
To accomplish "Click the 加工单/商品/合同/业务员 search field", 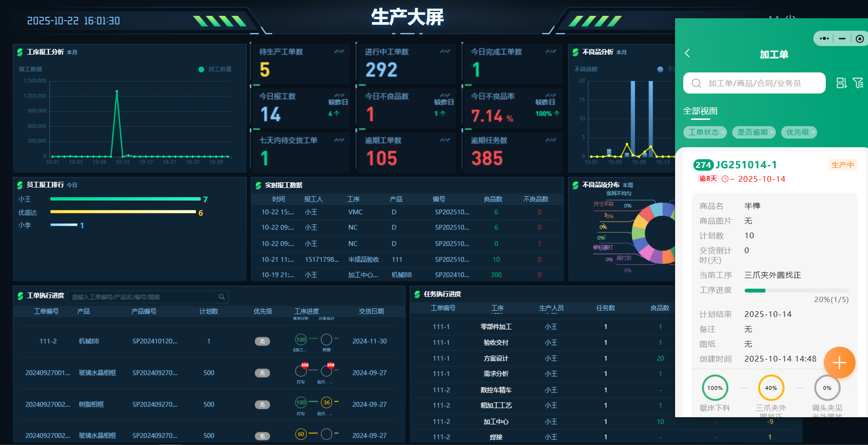I will [x=754, y=83].
